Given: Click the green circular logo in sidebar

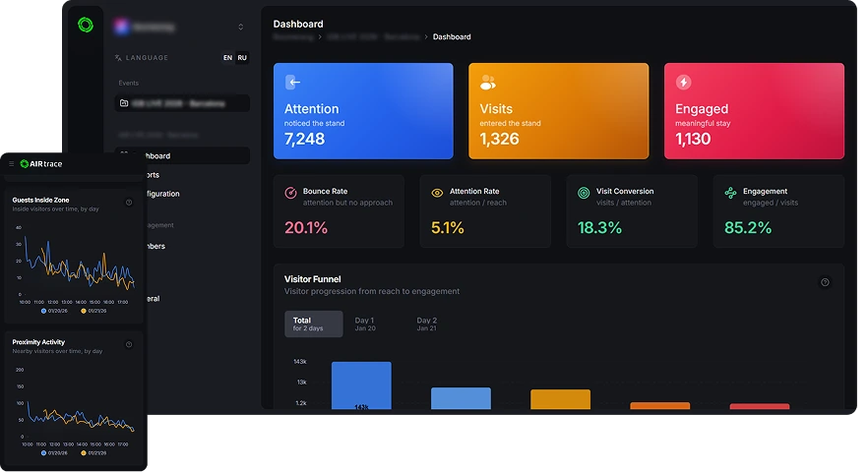Looking at the screenshot, I should [x=86, y=25].
